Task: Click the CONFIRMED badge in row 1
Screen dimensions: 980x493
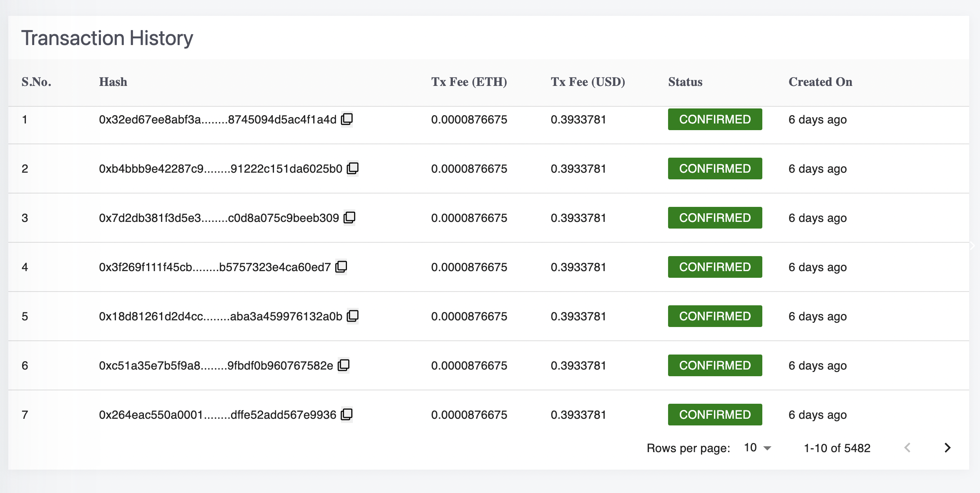Action: (715, 119)
